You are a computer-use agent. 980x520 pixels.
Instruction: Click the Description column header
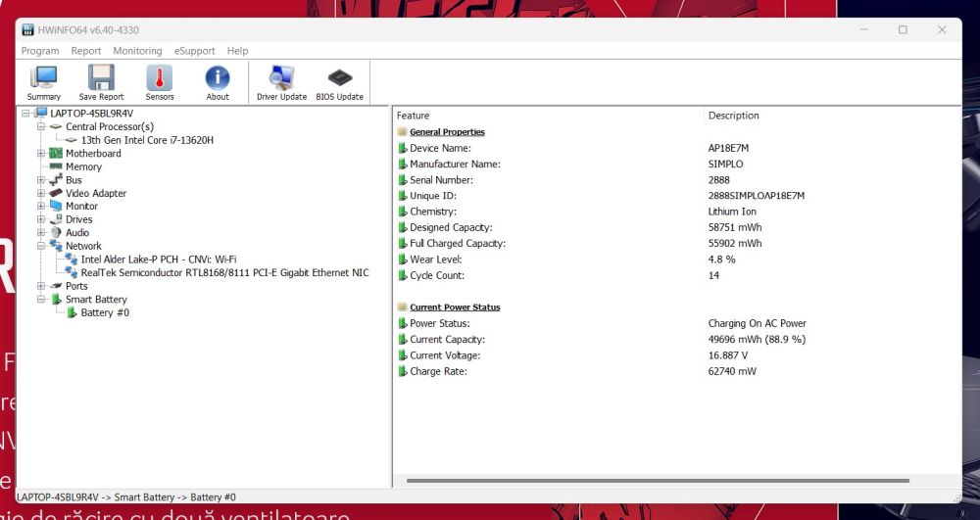point(833,116)
